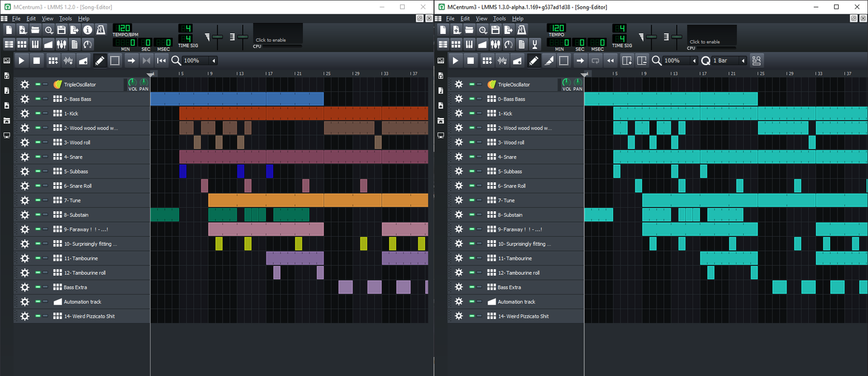The width and height of the screenshot is (868, 376).
Task: Select knife tool in LMMS 1.3.0-alpha window
Action: (x=549, y=60)
